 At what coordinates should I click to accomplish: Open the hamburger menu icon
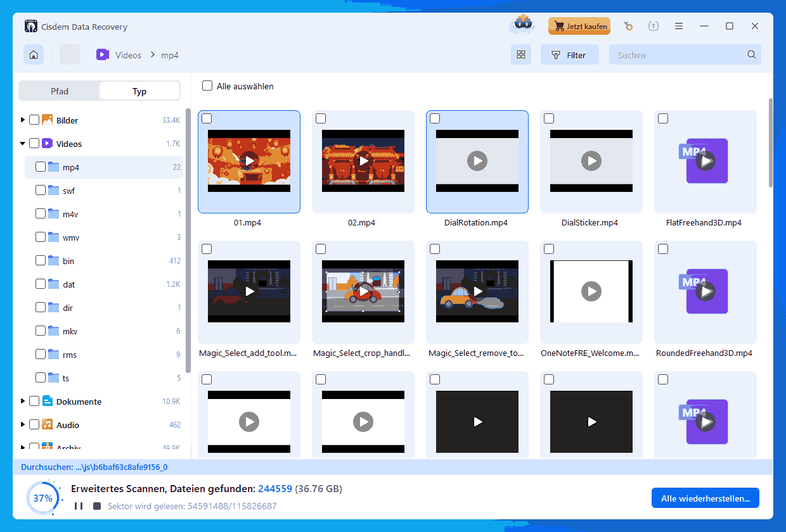point(679,26)
